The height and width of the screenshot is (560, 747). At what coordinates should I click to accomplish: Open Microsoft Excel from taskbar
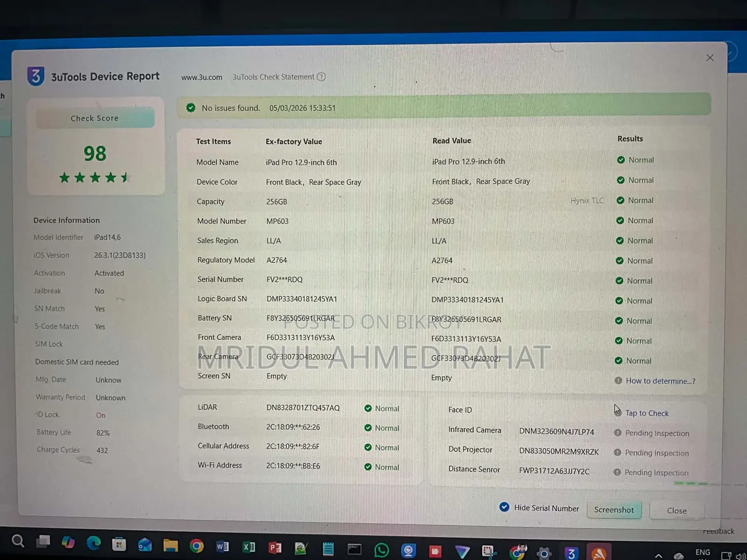pyautogui.click(x=249, y=547)
